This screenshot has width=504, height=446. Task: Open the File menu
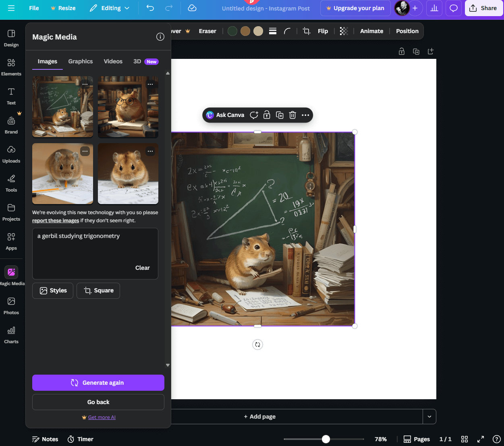(x=34, y=8)
